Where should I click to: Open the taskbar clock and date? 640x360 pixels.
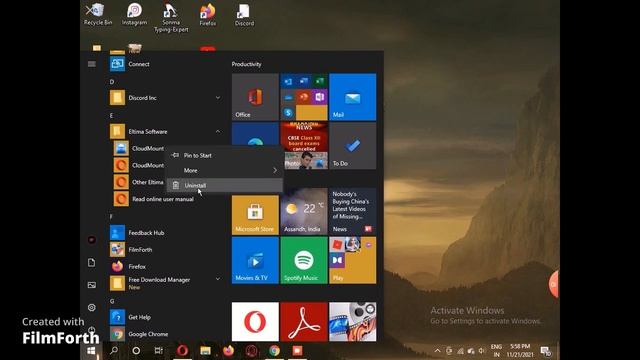point(520,351)
